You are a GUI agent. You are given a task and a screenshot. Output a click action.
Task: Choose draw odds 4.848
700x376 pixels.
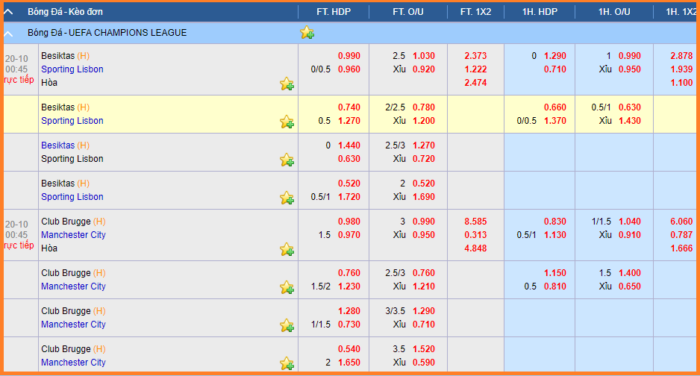click(475, 248)
